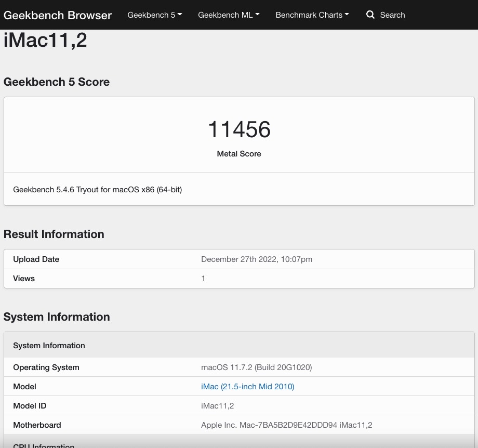Click the Motherboard row label

tap(37, 425)
